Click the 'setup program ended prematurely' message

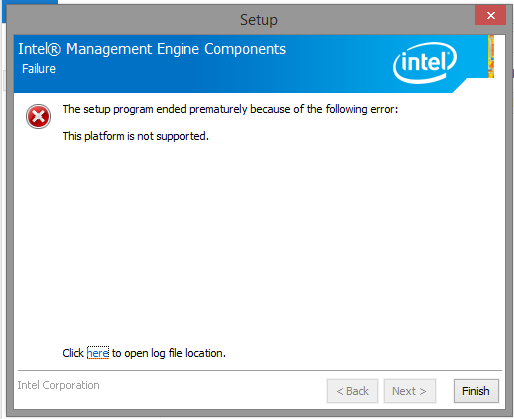[230, 109]
